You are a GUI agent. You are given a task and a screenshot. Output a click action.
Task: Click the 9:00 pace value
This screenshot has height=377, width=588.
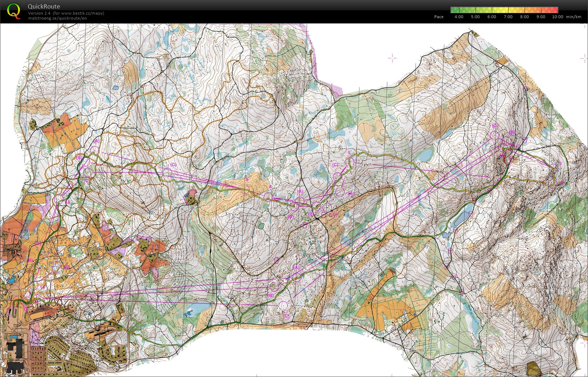(x=541, y=17)
